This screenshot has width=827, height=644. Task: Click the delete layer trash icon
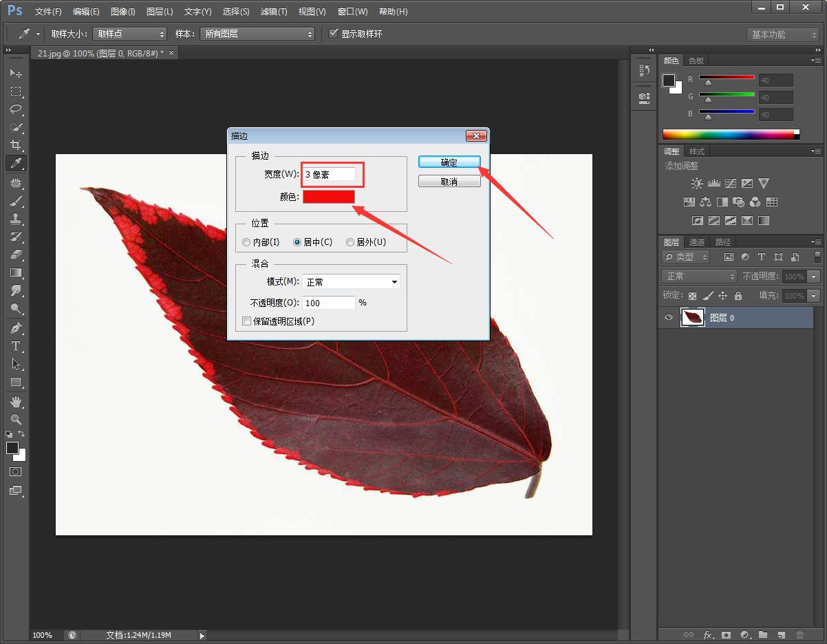pyautogui.click(x=799, y=634)
